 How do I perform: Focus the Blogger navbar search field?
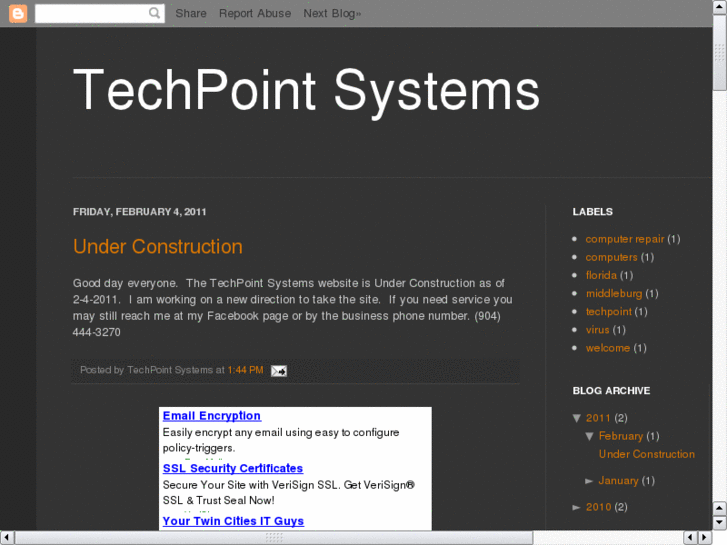pos(100,13)
